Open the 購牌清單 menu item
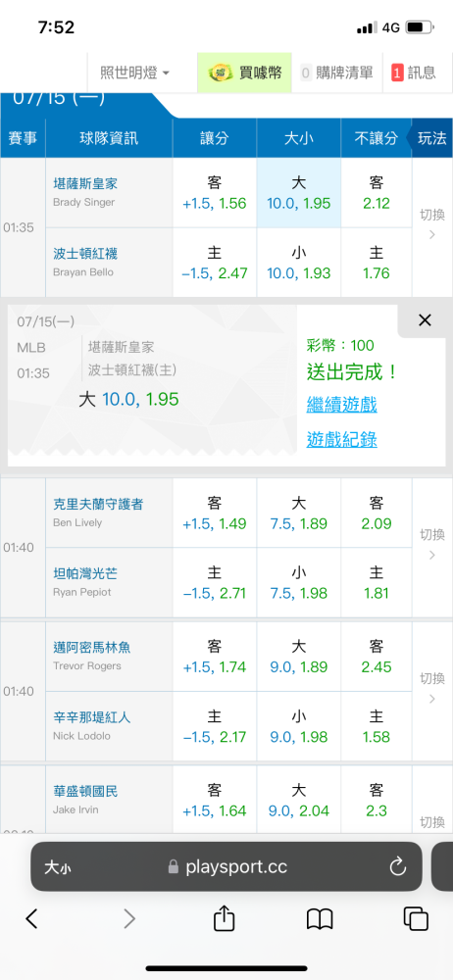The width and height of the screenshot is (453, 980). click(337, 73)
